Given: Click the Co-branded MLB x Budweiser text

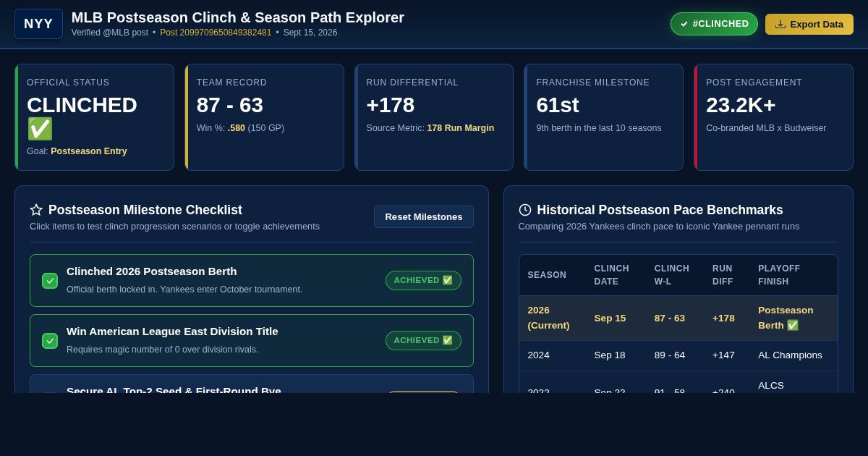Looking at the screenshot, I should pos(766,128).
